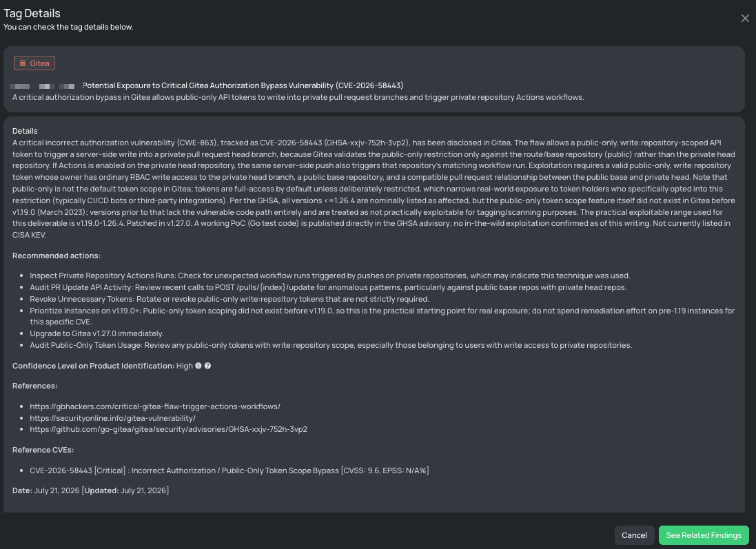Open the GitHub GHSA-xxjv-752h-3vp2 advisory link
The height and width of the screenshot is (549, 756).
pyautogui.click(x=168, y=429)
